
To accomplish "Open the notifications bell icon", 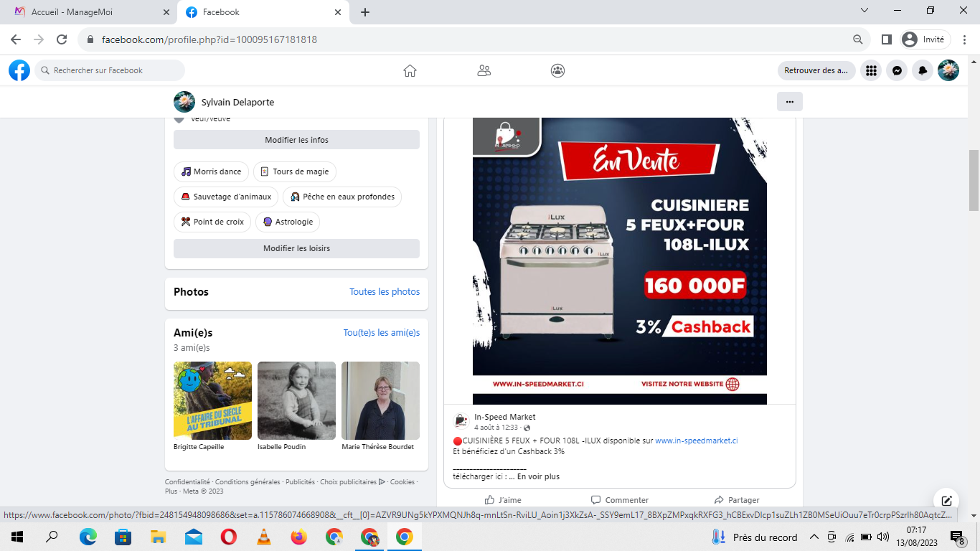I will [x=923, y=70].
